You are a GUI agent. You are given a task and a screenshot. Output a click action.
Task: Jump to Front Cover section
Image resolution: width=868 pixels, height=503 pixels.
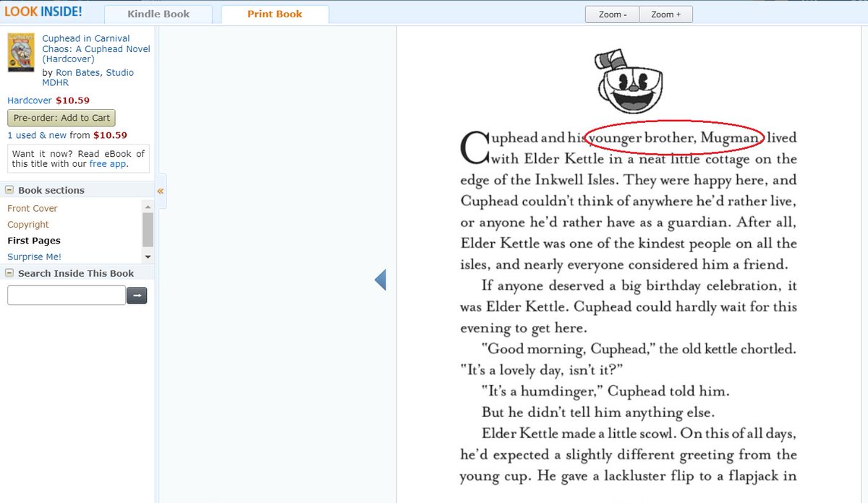tap(33, 208)
